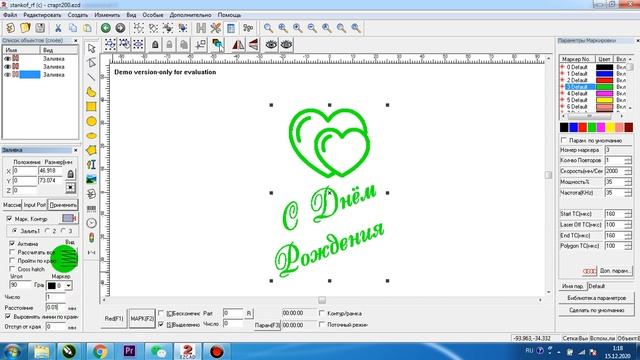Select the Bitmap image tool
This screenshot has height=360, width=640.
[x=91, y=179]
